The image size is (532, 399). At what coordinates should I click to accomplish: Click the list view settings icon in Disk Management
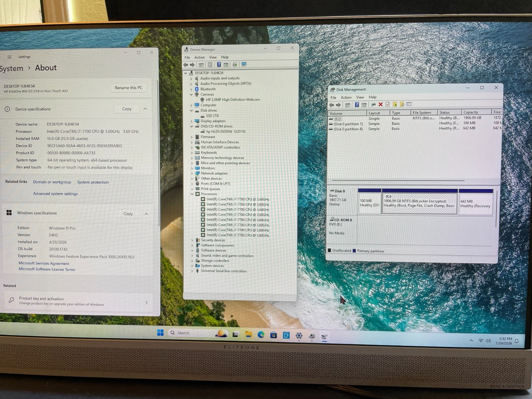tap(409, 104)
